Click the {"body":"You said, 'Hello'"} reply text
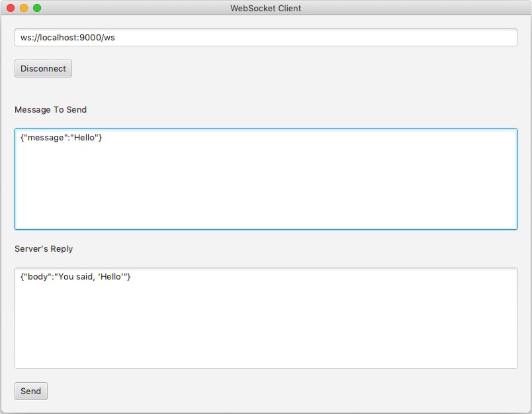 [75, 277]
